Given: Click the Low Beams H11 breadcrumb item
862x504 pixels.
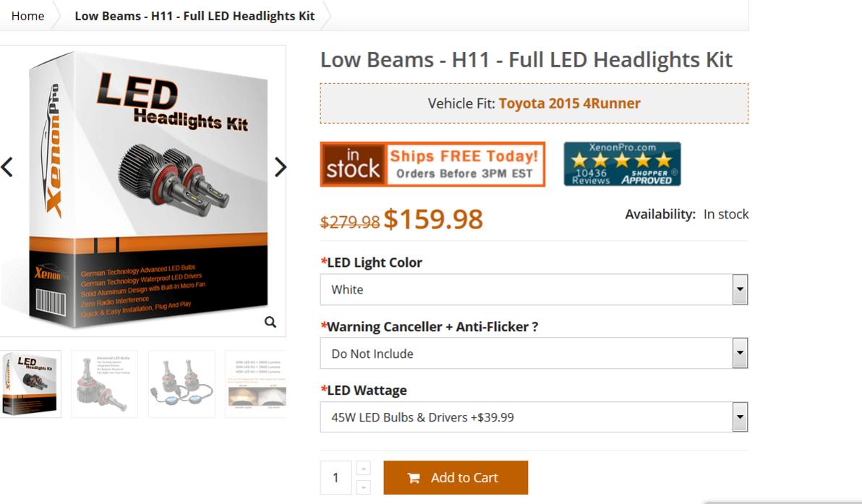Looking at the screenshot, I should click(x=195, y=16).
